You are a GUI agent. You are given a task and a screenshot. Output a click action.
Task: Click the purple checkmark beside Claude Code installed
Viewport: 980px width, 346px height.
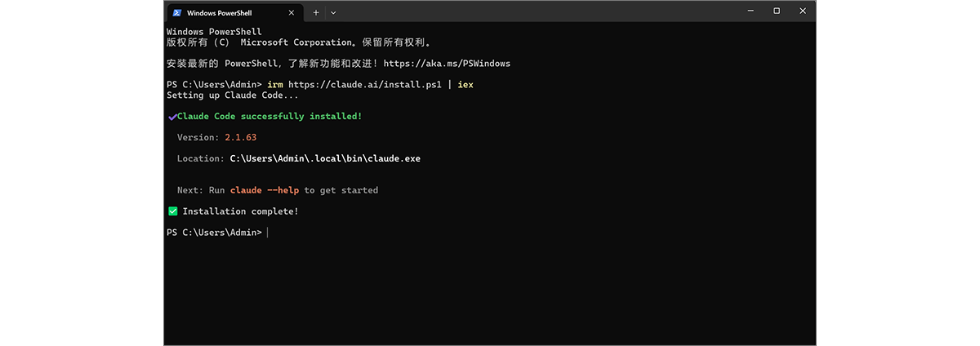[x=171, y=117]
